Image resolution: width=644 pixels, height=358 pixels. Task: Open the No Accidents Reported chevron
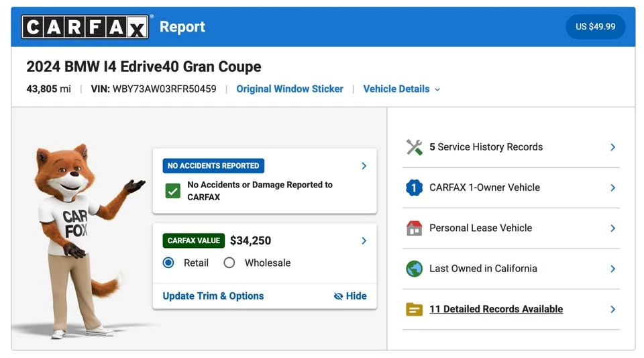(x=364, y=166)
